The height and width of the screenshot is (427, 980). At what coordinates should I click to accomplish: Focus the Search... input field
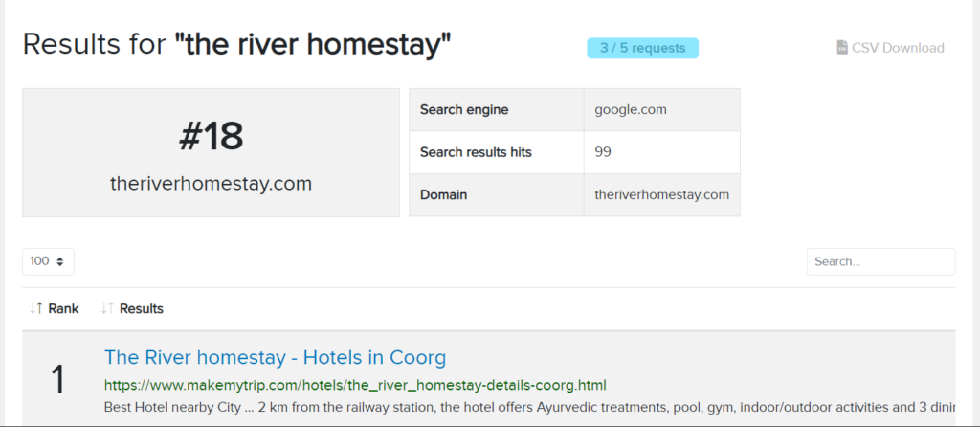[x=880, y=261]
